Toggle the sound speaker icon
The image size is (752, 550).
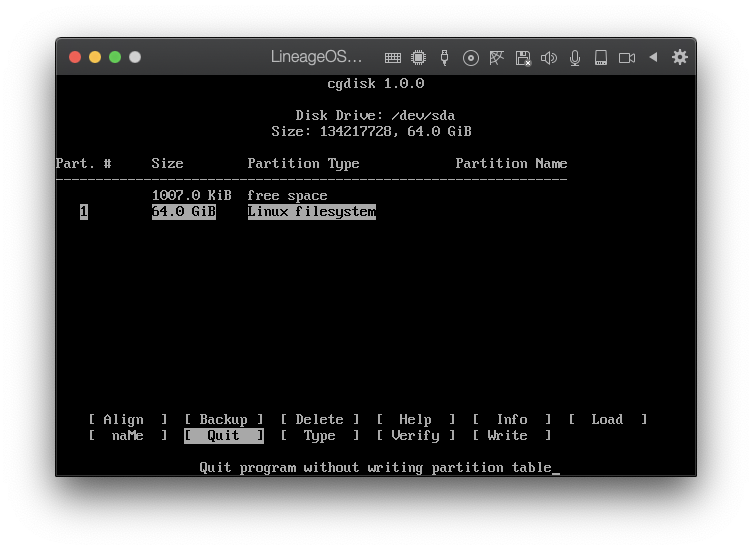pos(549,58)
